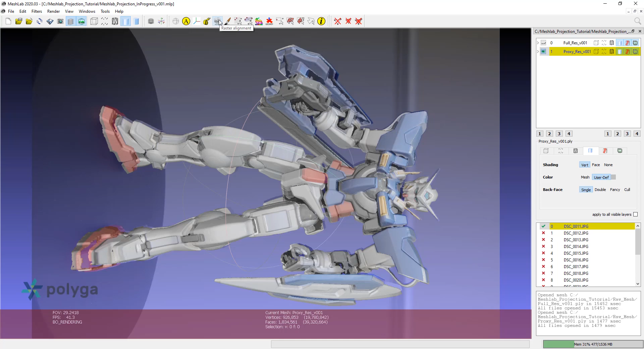The height and width of the screenshot is (349, 644).
Task: Toggle points rendering in toolbar
Action: [x=105, y=21]
